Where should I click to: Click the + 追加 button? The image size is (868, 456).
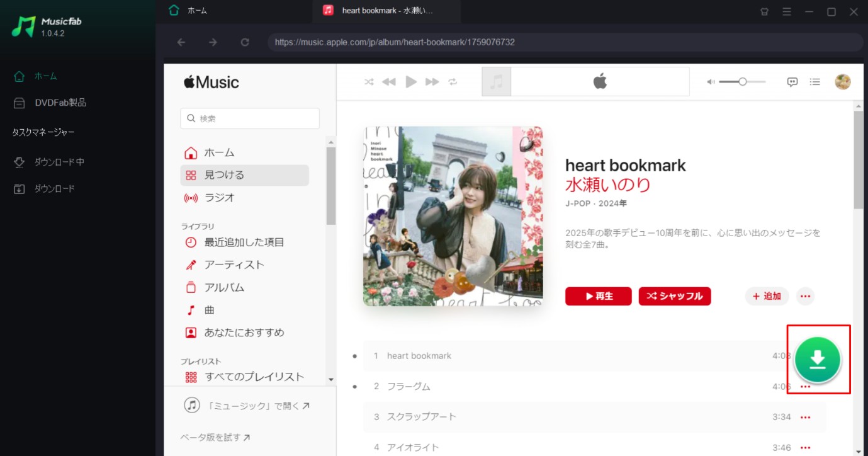[767, 296]
